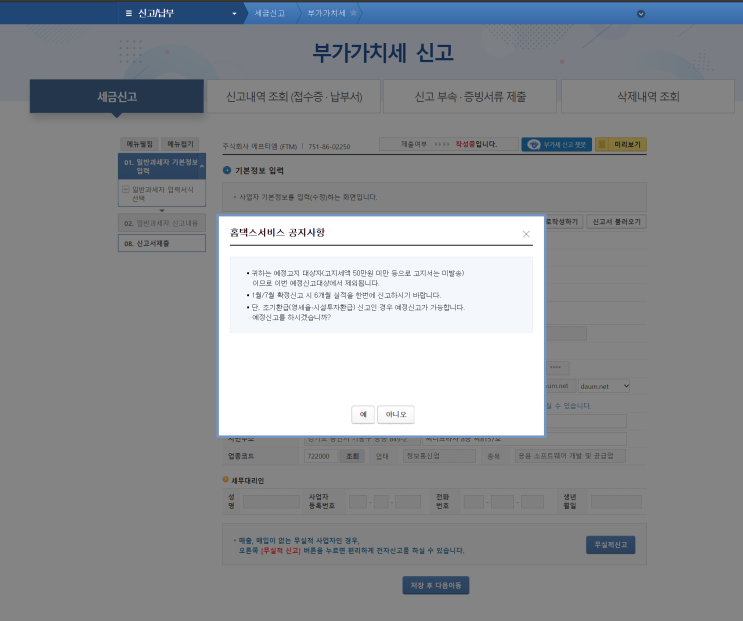Click the 기본정보 입력 blue bullet icon
The height and width of the screenshot is (621, 743).
[x=227, y=170]
